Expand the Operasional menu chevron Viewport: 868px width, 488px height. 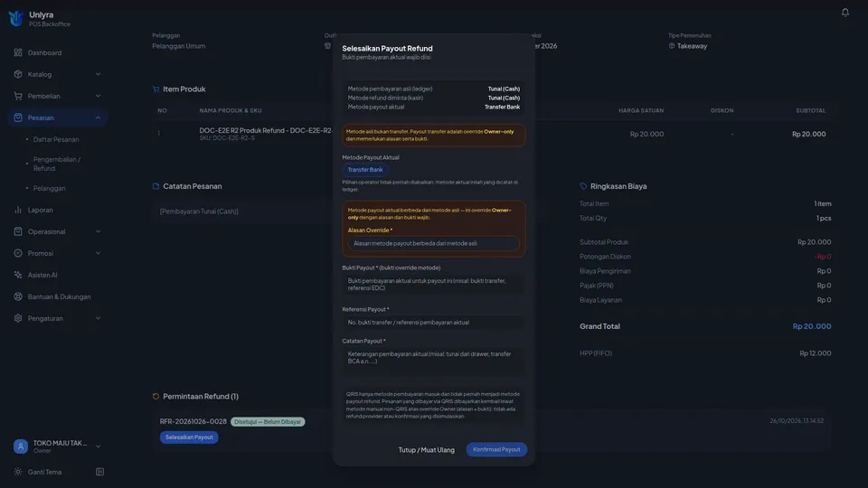[98, 231]
